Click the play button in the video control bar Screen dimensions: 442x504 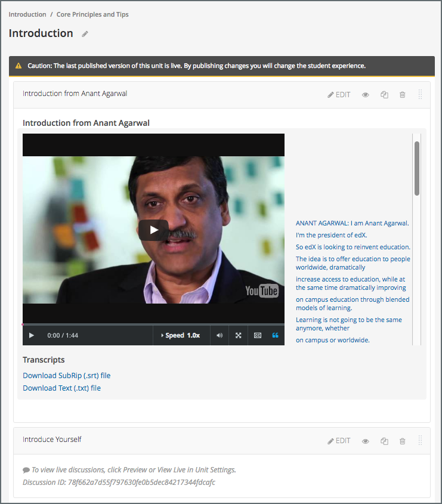pos(32,336)
